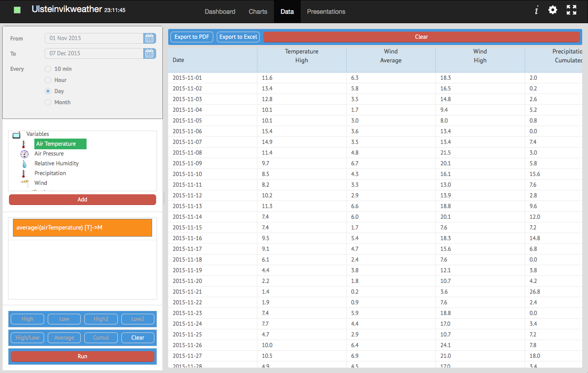Viewport: 588px width, 373px height.
Task: Click the gauge icon beside Air Pressure
Action: [25, 154]
